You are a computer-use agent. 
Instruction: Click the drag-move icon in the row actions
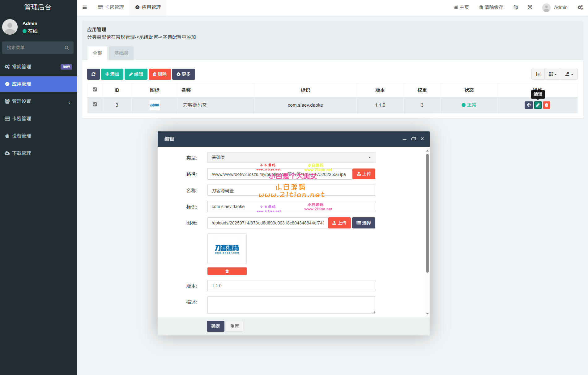tap(529, 105)
